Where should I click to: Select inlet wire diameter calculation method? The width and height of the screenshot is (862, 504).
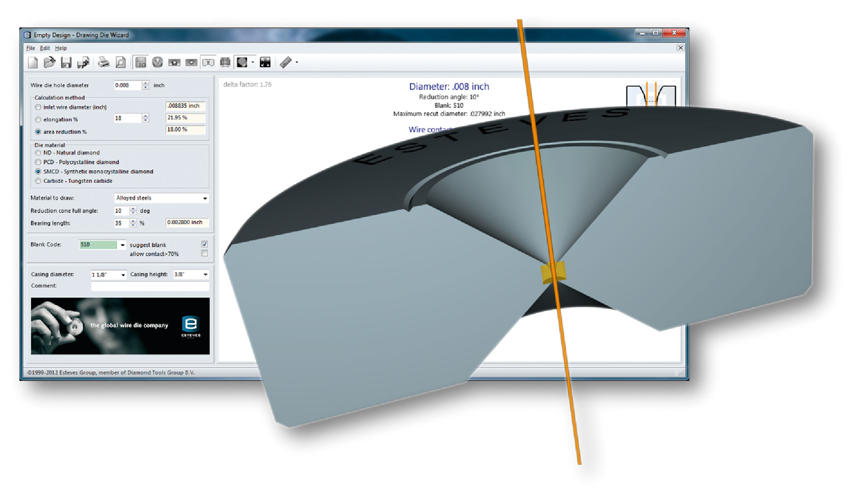pyautogui.click(x=38, y=107)
